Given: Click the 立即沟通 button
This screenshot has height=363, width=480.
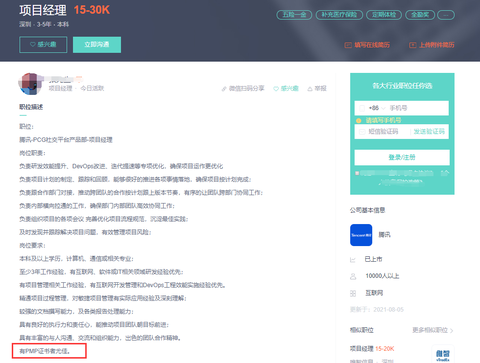Looking at the screenshot, I should [97, 45].
